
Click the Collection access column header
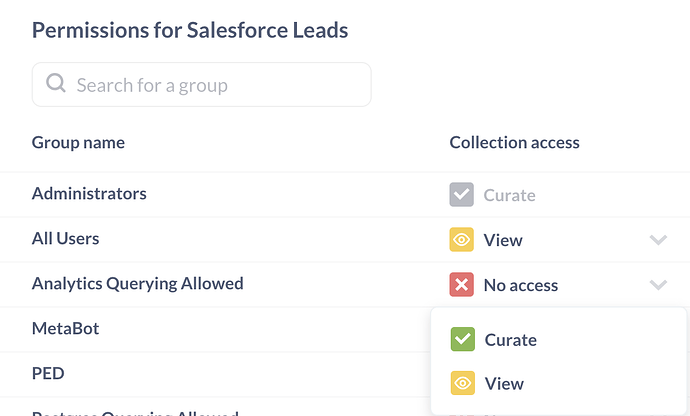pyautogui.click(x=514, y=143)
